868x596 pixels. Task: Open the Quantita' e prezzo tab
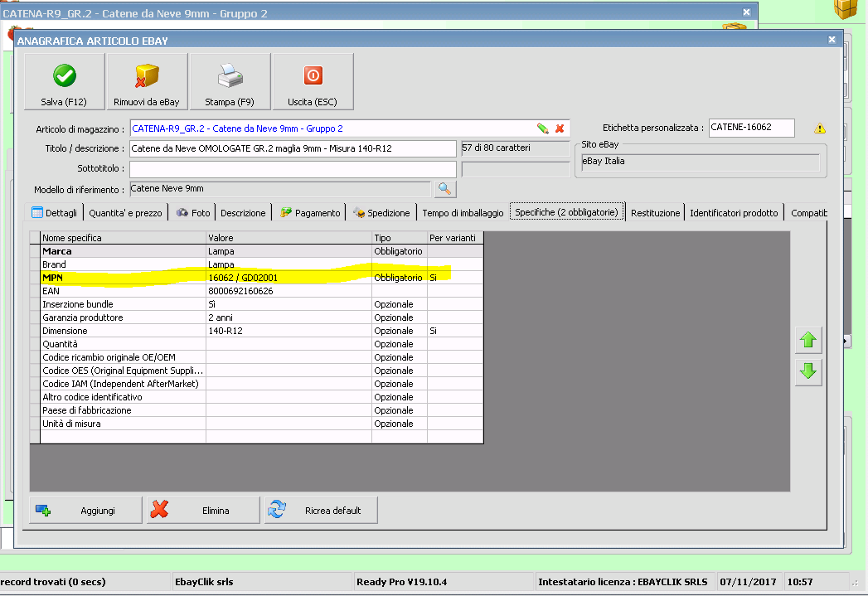(125, 213)
